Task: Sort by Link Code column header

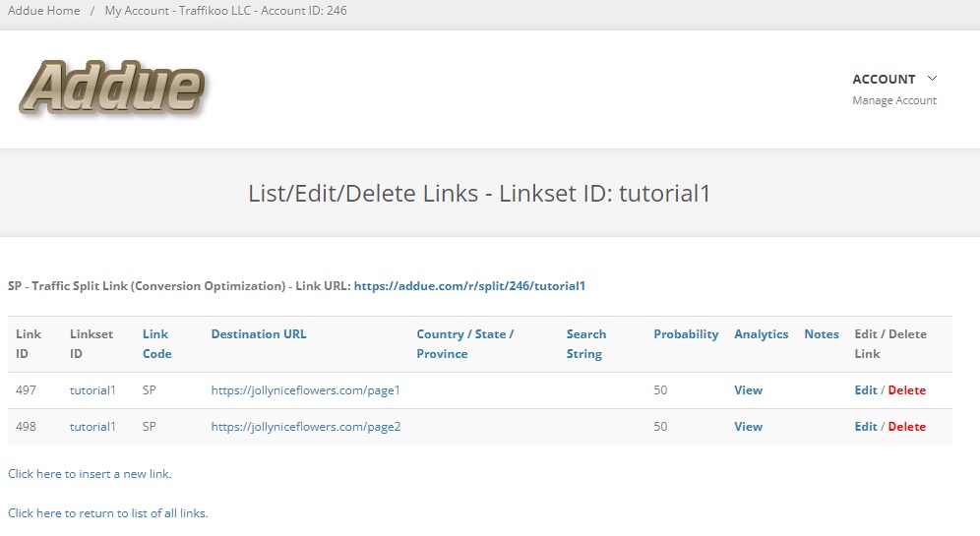Action: click(156, 343)
